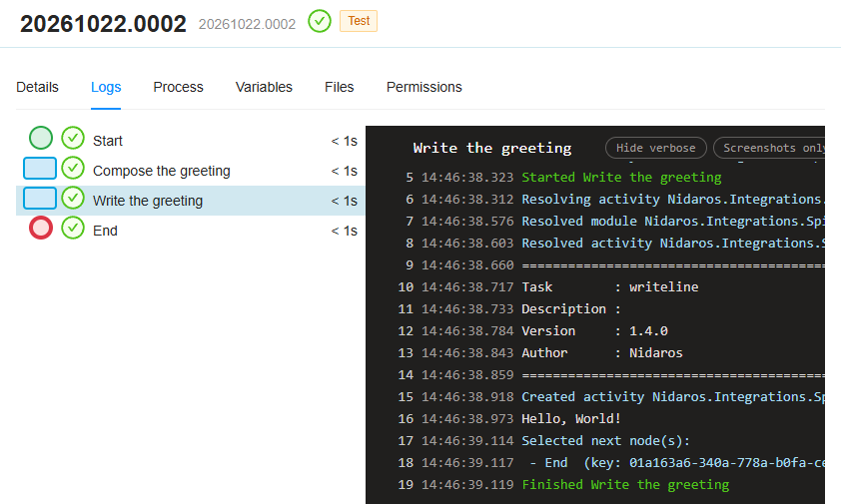This screenshot has width=841, height=504.
Task: Switch to the Permissions tab
Action: (424, 87)
